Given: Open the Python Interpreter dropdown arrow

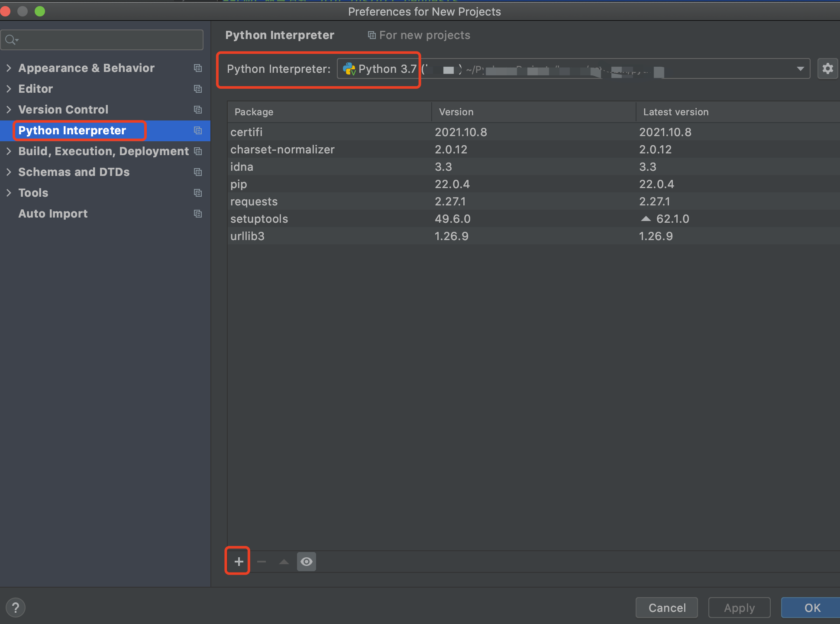Looking at the screenshot, I should tap(800, 69).
